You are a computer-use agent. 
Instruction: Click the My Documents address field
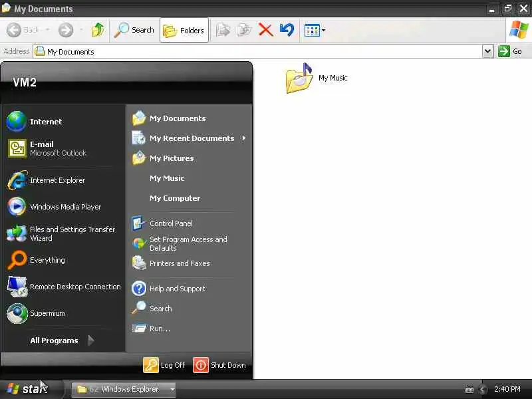pyautogui.click(x=257, y=52)
